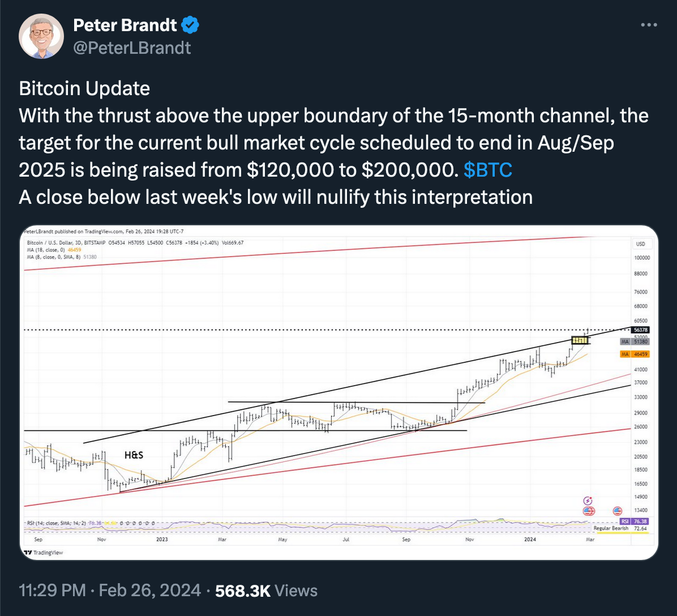Click the 568.3K Views count

coord(267,591)
